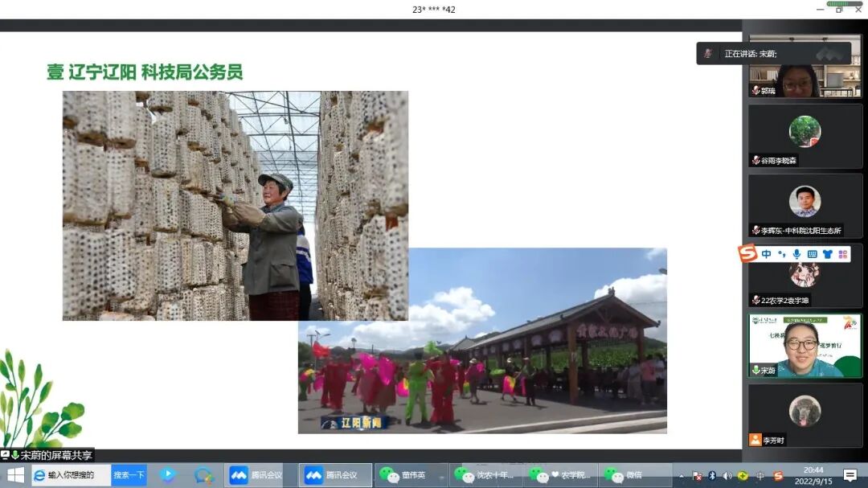This screenshot has width=868, height=488.
Task: Expand hidden system tray icons
Action: click(682, 476)
